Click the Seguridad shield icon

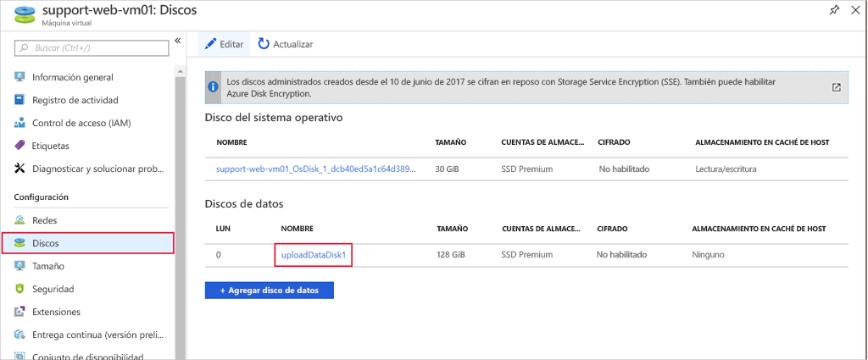(19, 289)
